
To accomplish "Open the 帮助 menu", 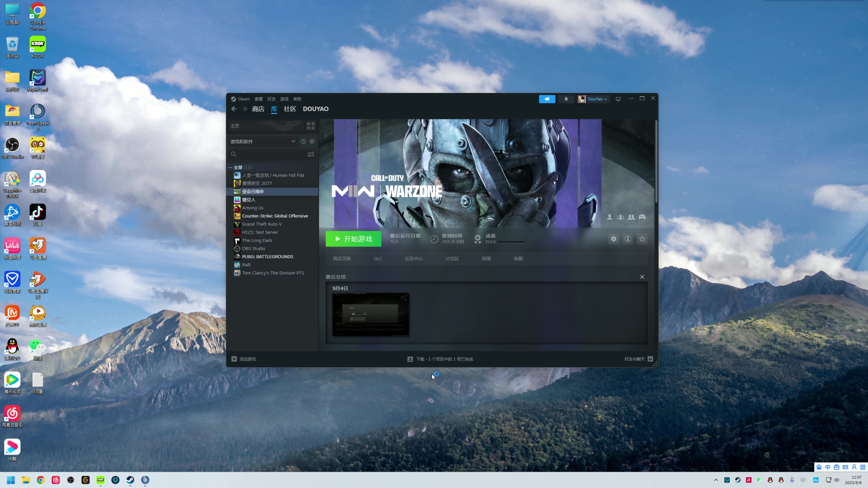I will [x=297, y=99].
